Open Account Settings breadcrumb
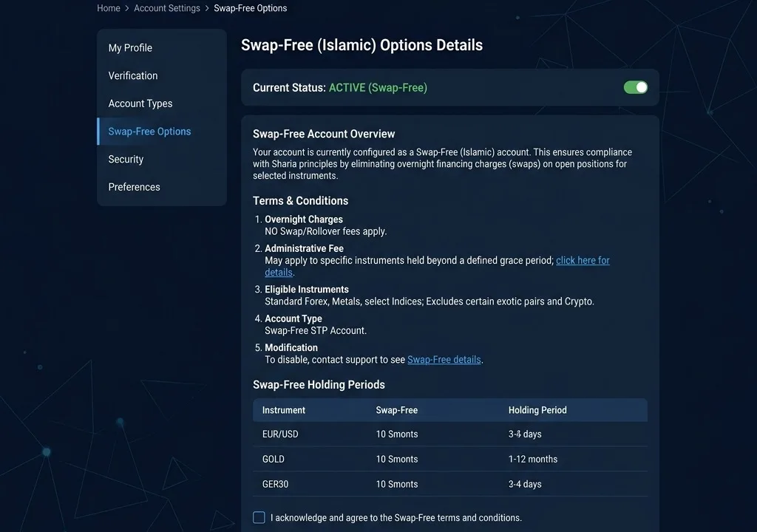 [x=166, y=8]
